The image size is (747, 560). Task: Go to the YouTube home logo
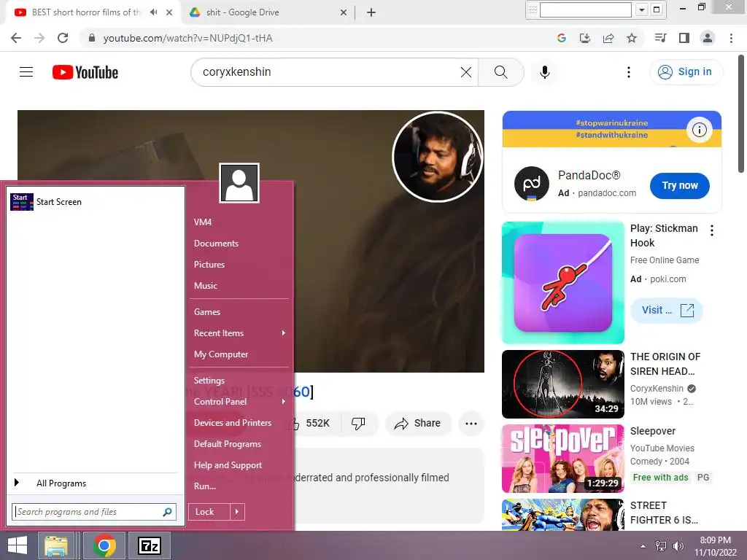(85, 72)
